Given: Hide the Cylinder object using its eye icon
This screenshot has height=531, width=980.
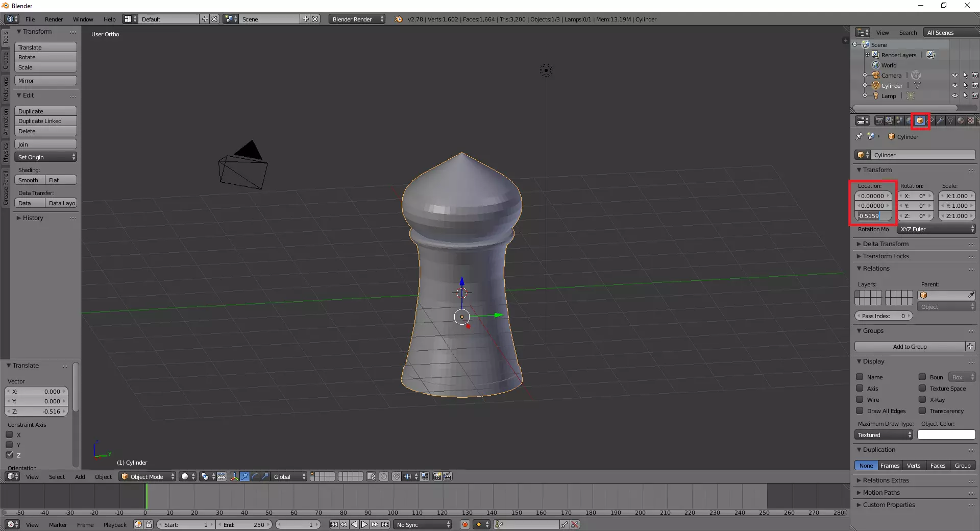Looking at the screenshot, I should coord(954,85).
